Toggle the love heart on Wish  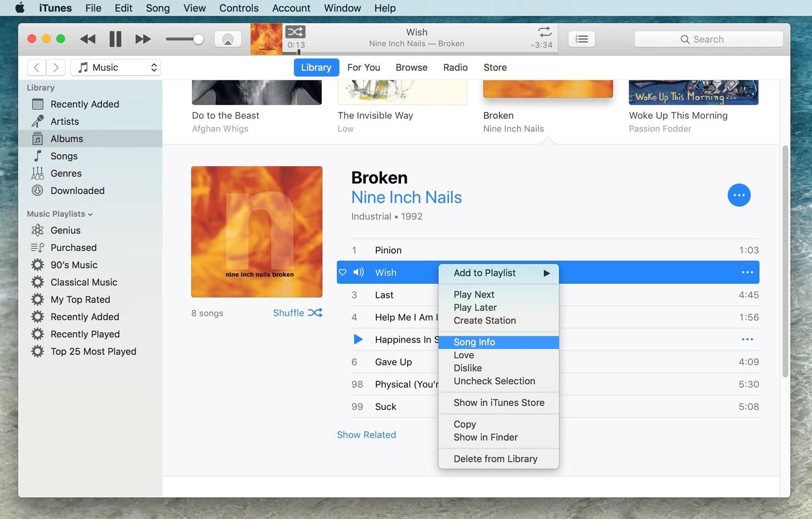point(343,273)
